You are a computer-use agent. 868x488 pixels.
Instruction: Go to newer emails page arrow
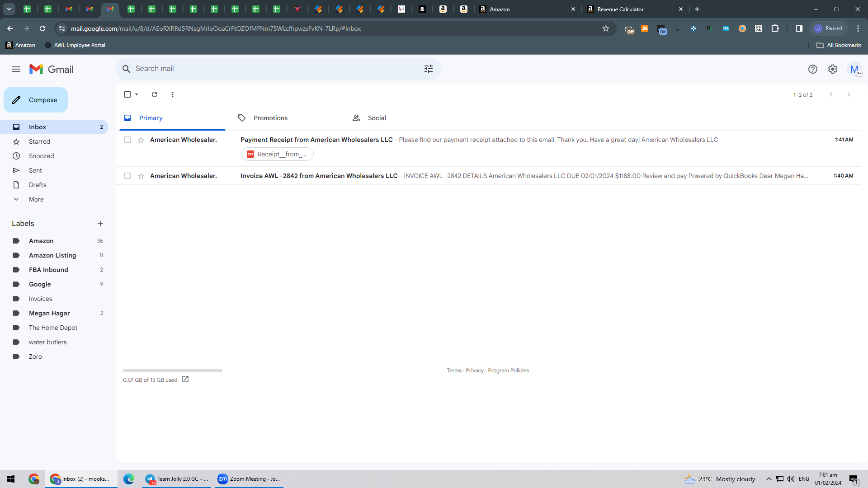point(831,94)
